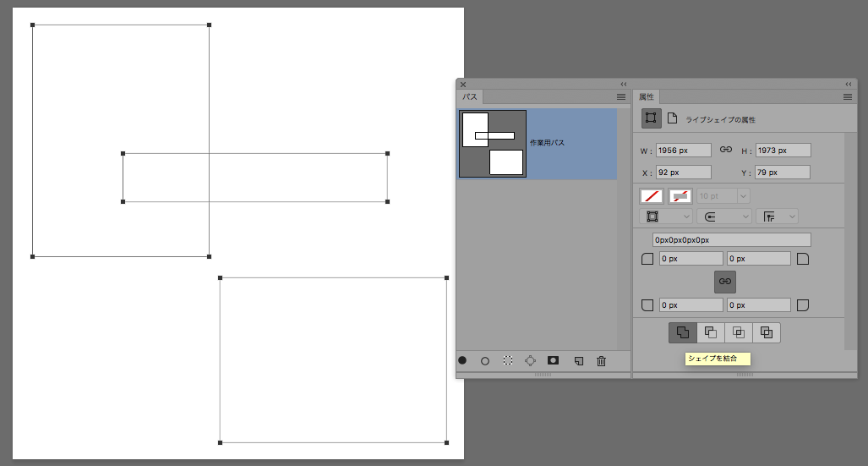Image resolution: width=868 pixels, height=466 pixels.
Task: Select bottom-left anchor of tall rectangle path
Action: click(33, 256)
